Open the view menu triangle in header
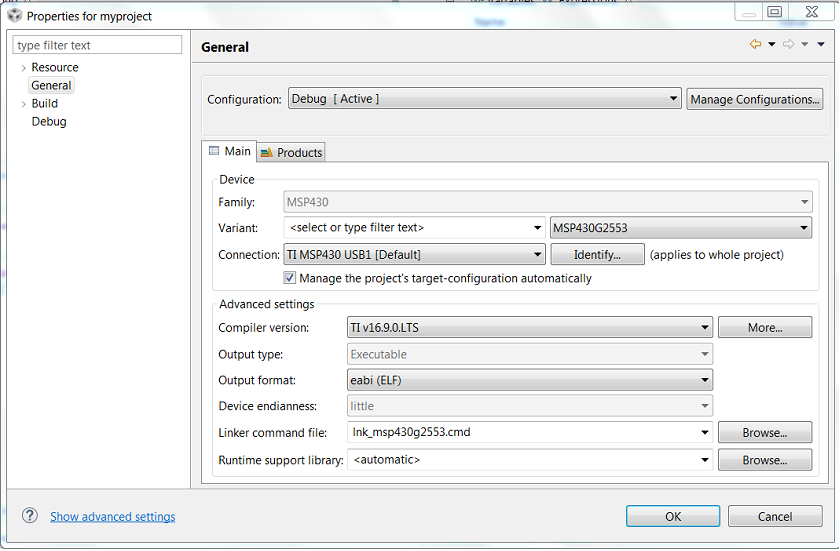Viewport: 840px width, 551px height. click(821, 44)
